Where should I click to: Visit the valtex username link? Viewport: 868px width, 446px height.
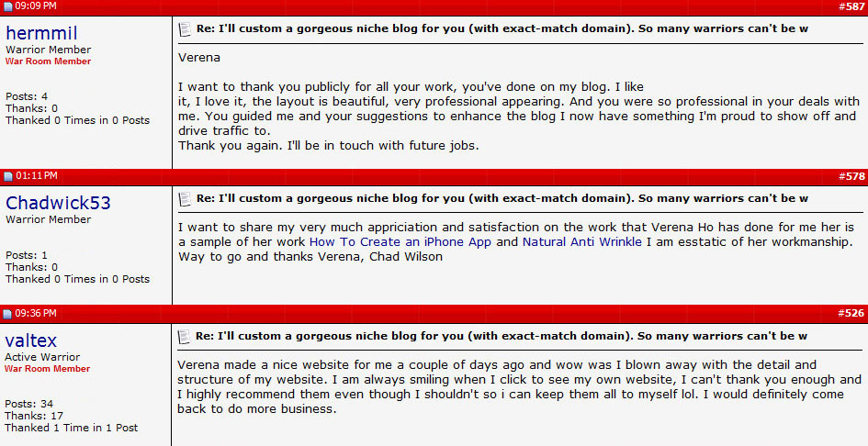coord(31,340)
